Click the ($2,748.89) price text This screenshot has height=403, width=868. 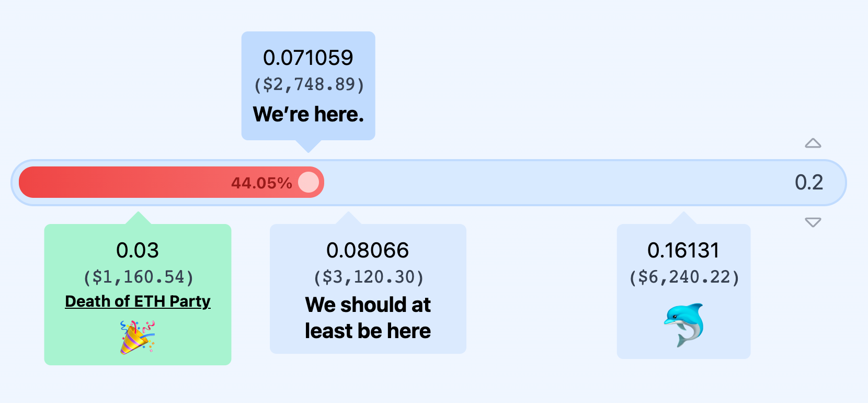pyautogui.click(x=309, y=84)
